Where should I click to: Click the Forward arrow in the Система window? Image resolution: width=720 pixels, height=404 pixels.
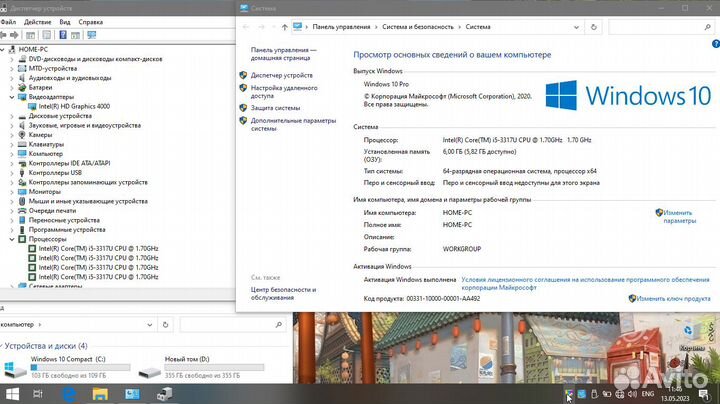coord(261,27)
